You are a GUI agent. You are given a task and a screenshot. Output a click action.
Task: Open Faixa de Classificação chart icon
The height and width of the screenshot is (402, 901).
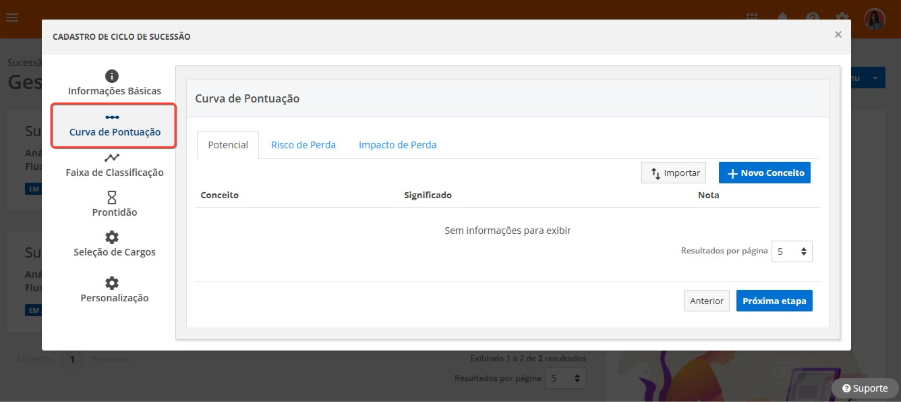tap(112, 158)
